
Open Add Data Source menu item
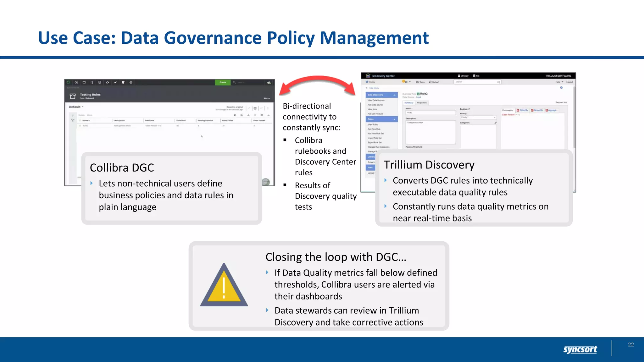375,105
